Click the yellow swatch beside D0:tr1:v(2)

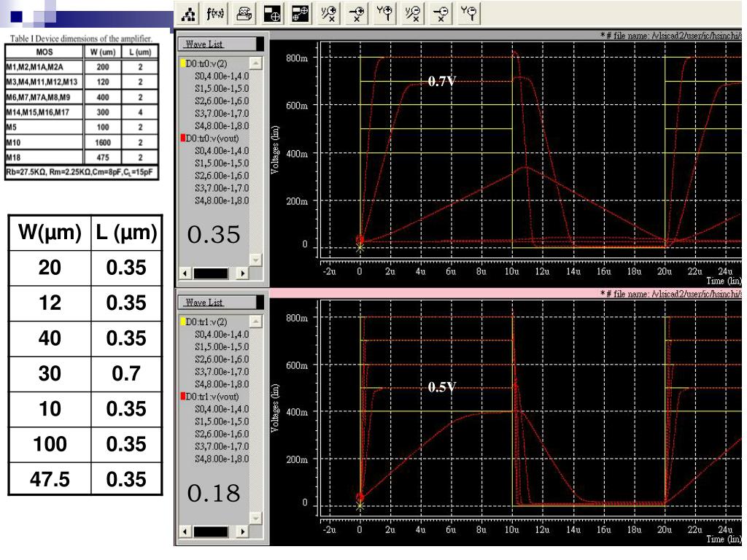tap(182, 322)
